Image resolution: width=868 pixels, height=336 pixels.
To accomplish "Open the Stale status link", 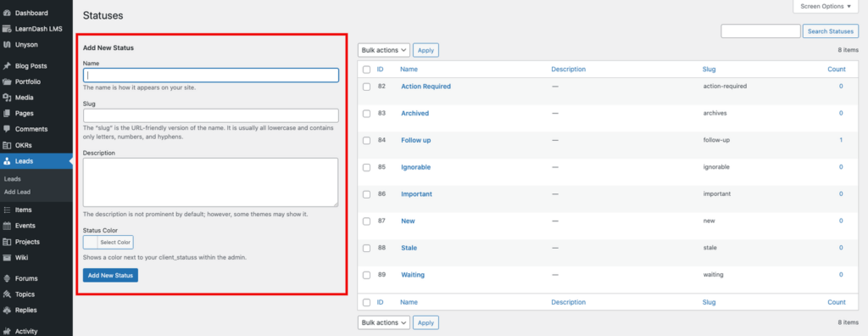I will (x=409, y=248).
